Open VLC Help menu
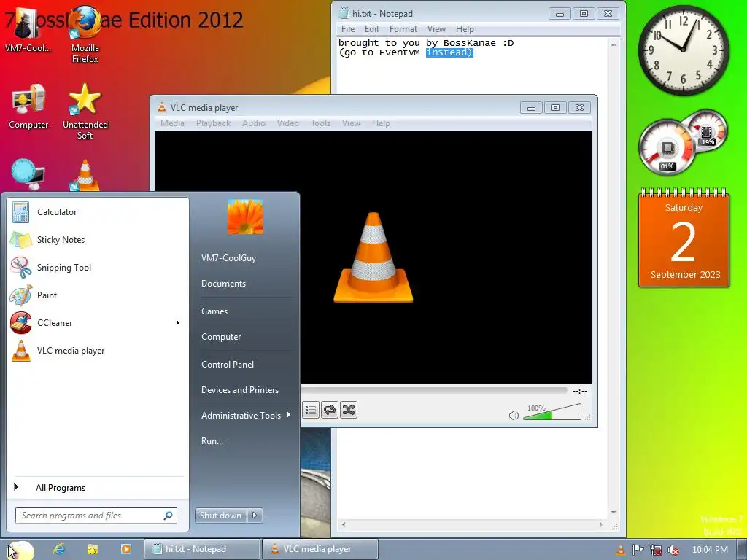This screenshot has width=747, height=560. [381, 122]
